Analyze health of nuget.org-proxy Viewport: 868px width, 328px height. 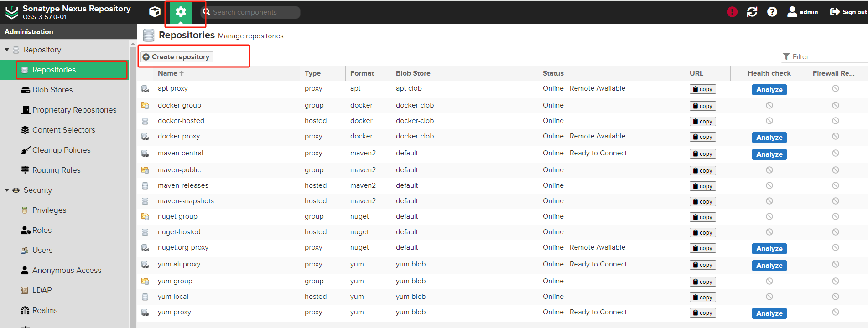[769, 249]
